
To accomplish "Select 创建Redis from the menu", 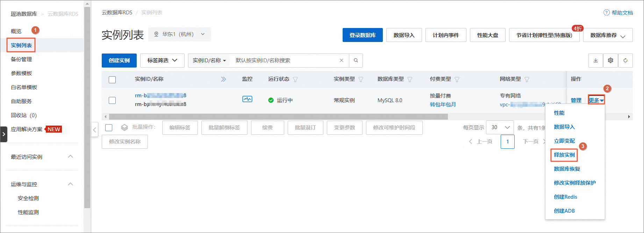I will (x=565, y=197).
